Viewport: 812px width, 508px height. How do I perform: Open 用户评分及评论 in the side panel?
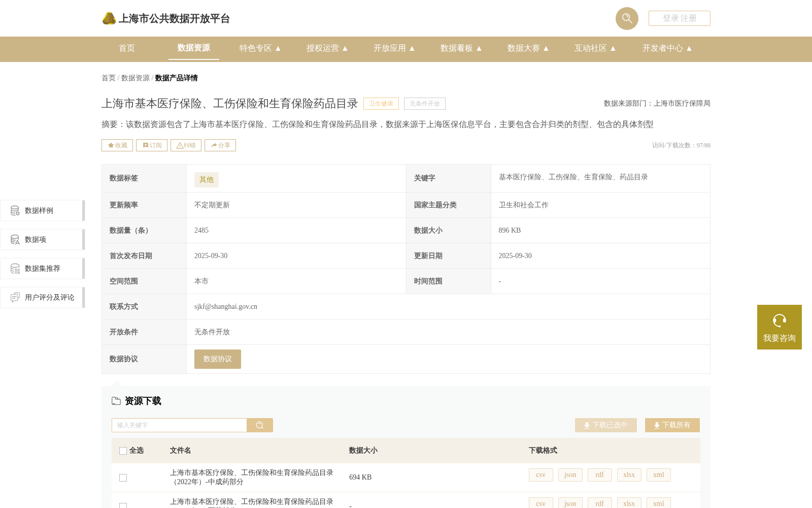(x=42, y=297)
